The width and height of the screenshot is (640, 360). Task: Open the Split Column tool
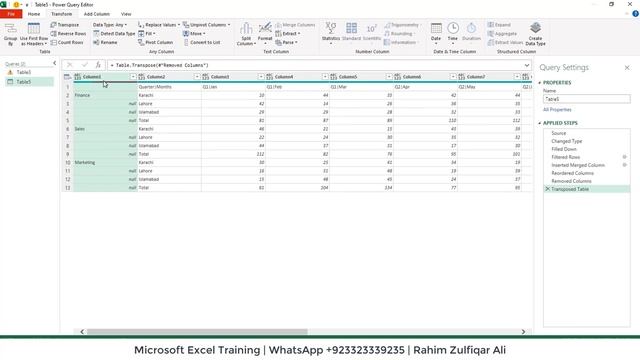[x=246, y=34]
